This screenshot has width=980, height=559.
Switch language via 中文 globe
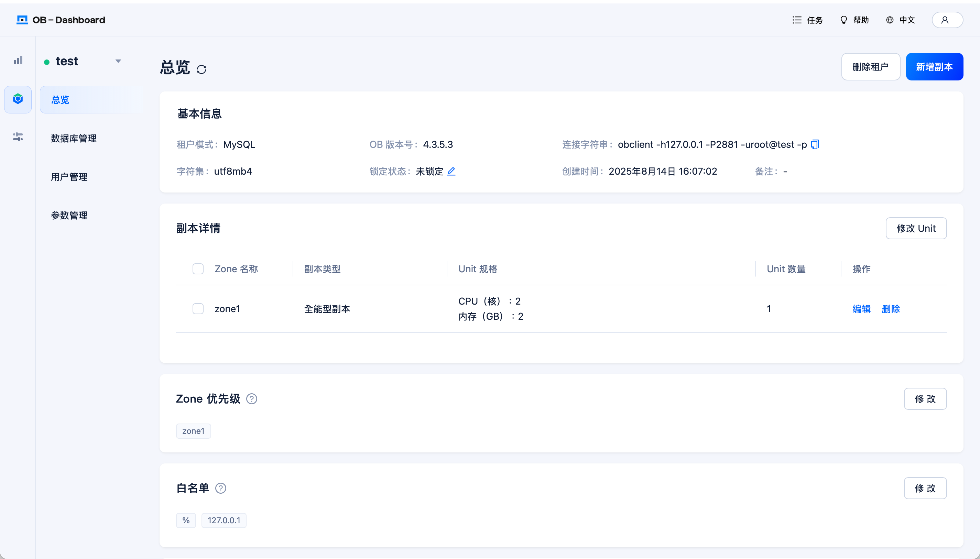point(901,20)
